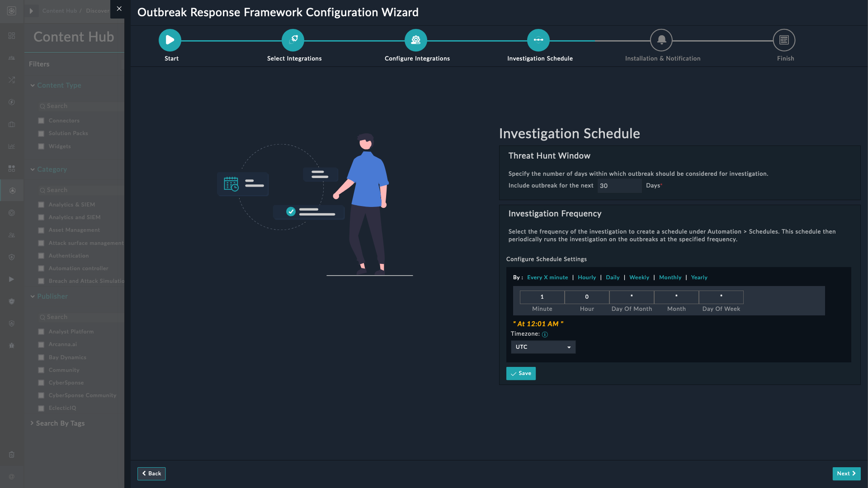Click the Configure Integrations gear icon
Viewport: 868px width, 488px height.
[x=416, y=40]
